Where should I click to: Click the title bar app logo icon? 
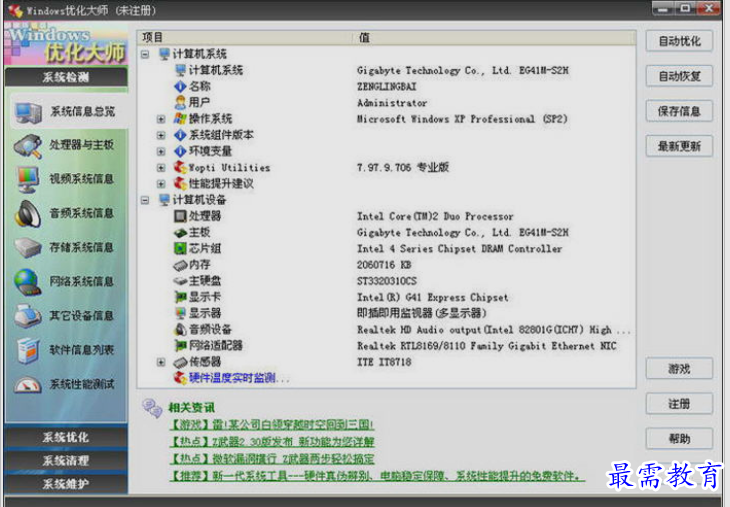[x=15, y=10]
